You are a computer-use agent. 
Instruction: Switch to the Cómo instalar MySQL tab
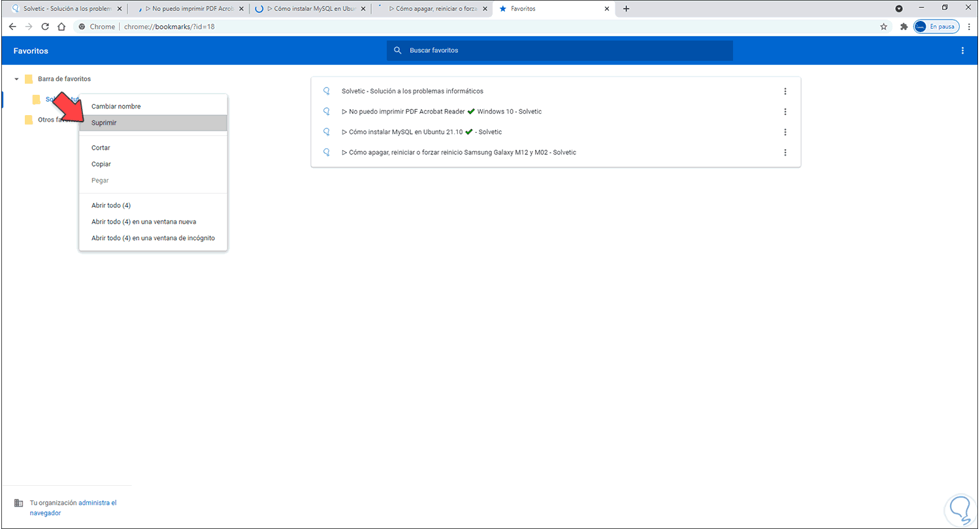(309, 9)
